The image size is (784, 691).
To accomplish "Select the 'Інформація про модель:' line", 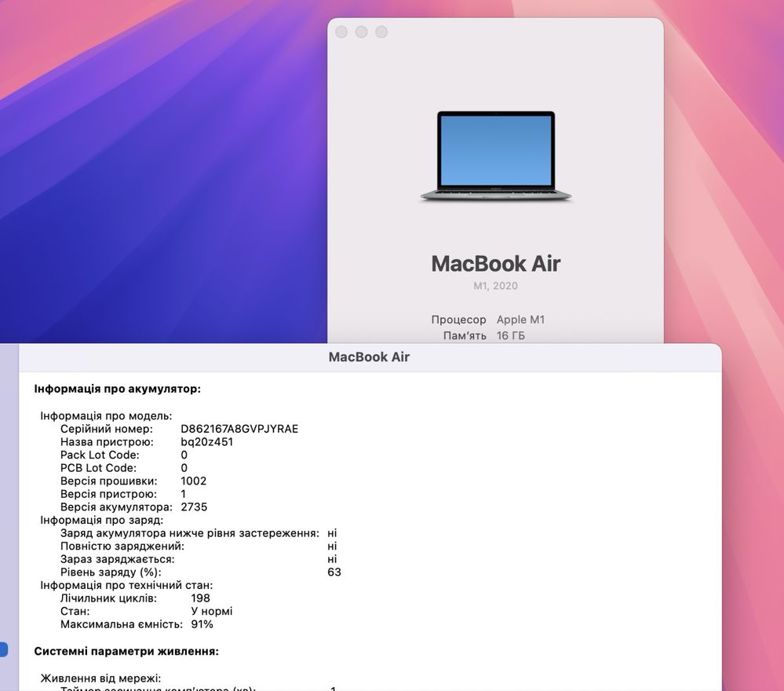I will [x=106, y=416].
